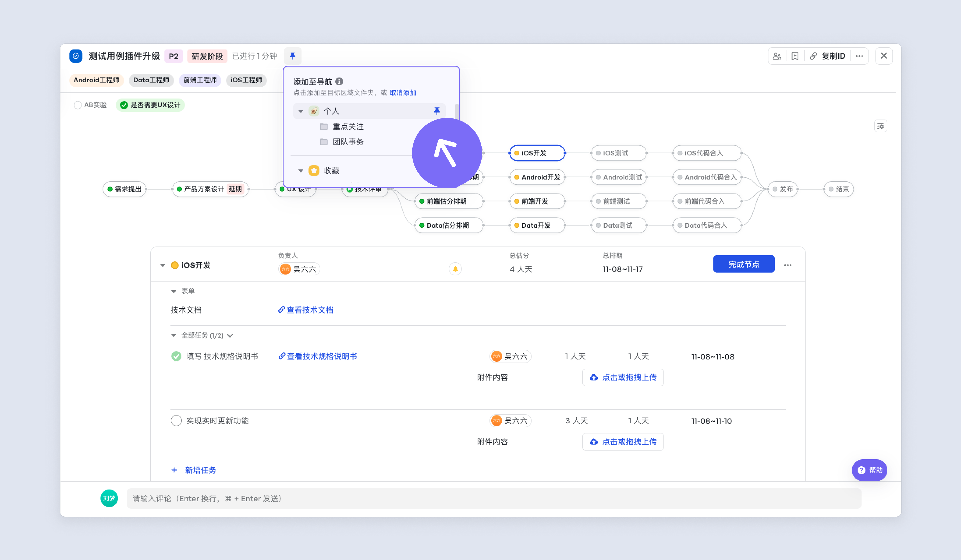
Task: Open the 帮助 help button
Action: [869, 470]
